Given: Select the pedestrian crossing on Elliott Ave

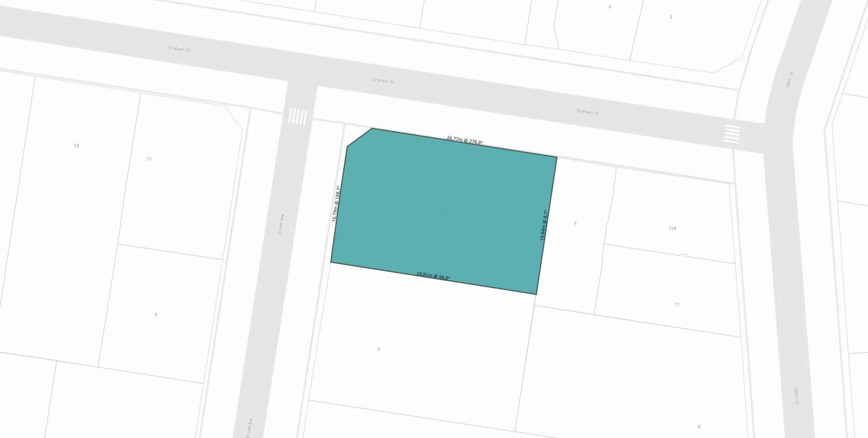Looking at the screenshot, I should click(297, 116).
